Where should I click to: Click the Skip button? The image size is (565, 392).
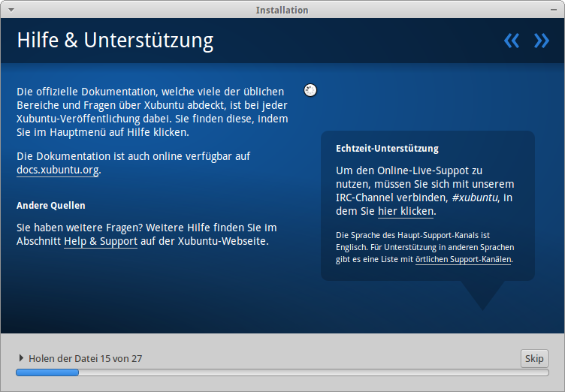point(534,358)
